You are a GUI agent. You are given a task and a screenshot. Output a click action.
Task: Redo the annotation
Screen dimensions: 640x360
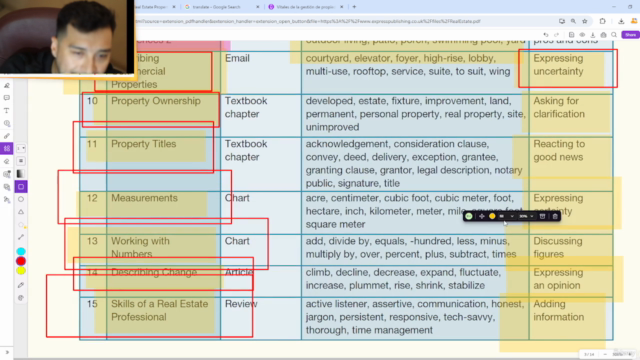556,35
